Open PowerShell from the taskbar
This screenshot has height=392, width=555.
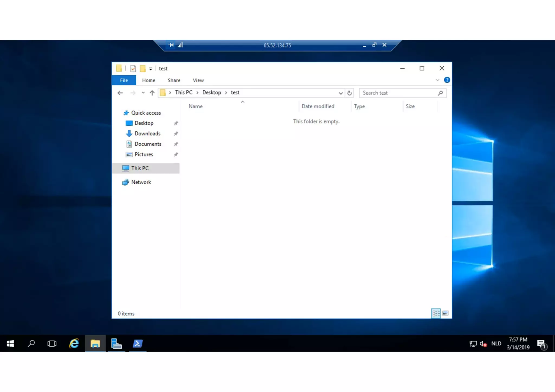coord(138,344)
